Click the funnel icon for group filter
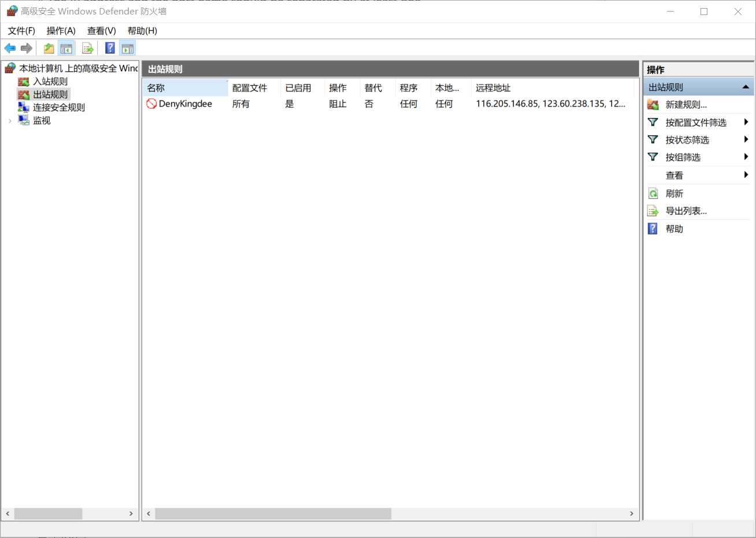The width and height of the screenshot is (756, 538). [x=653, y=157]
